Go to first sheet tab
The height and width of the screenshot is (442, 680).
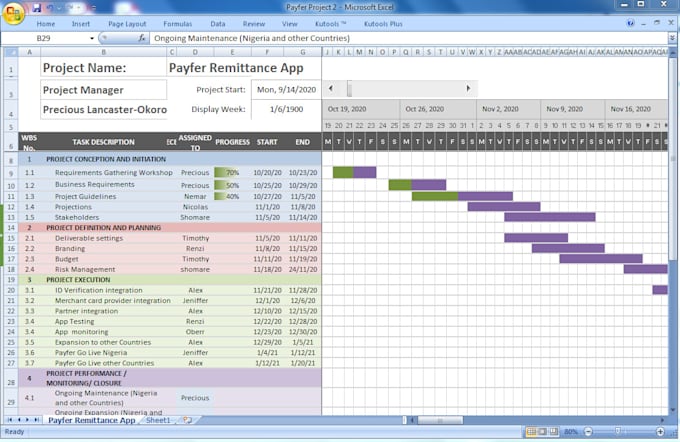pyautogui.click(x=10, y=420)
